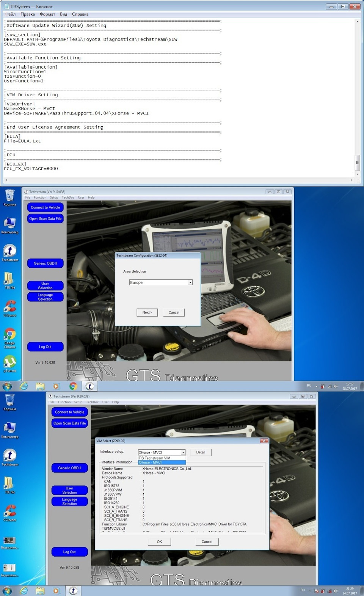Select Корзина icon on desktop with Chrome shortcut
The width and height of the screenshot is (364, 596).
(x=10, y=198)
